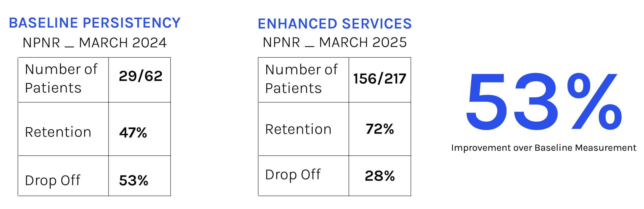Click the word MARCH in the 2024 subtitle
This screenshot has height=209, width=644.
103,43
